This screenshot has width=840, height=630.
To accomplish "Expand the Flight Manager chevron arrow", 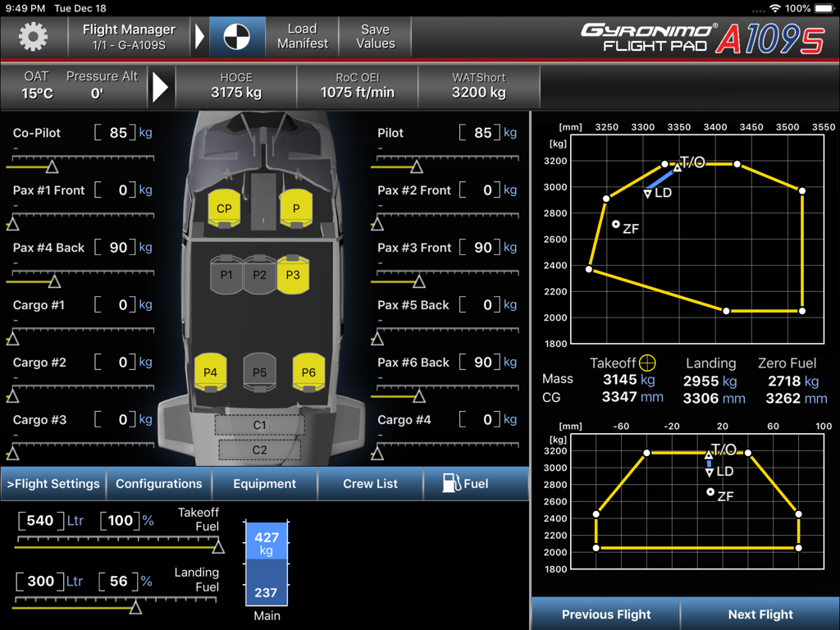I will [199, 36].
